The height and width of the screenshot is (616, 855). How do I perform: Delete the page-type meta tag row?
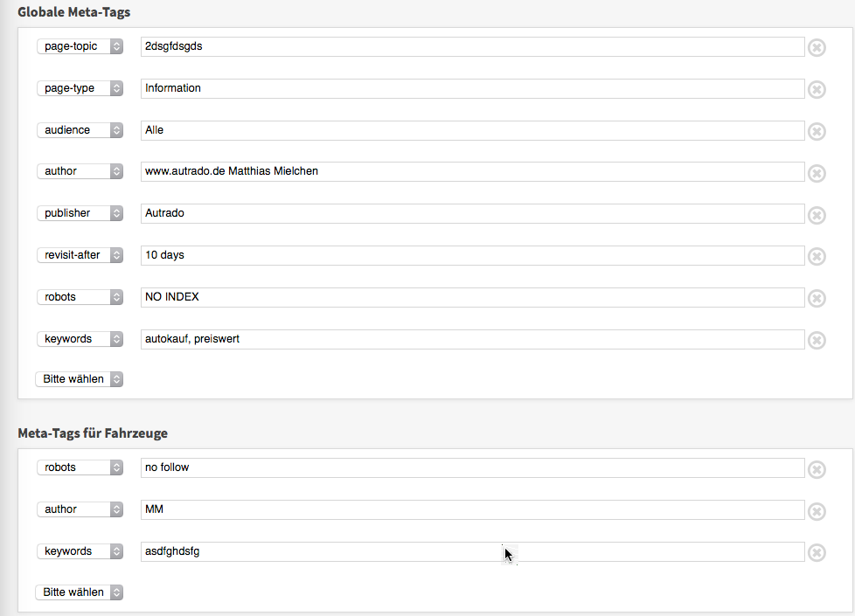pyautogui.click(x=816, y=89)
